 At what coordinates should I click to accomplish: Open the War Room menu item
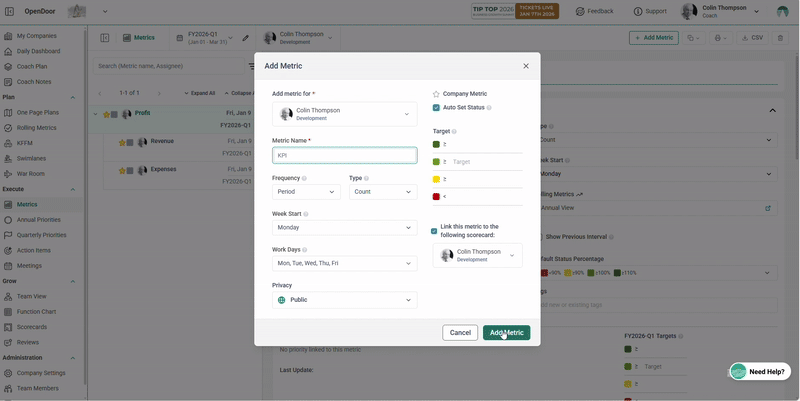tap(31, 173)
